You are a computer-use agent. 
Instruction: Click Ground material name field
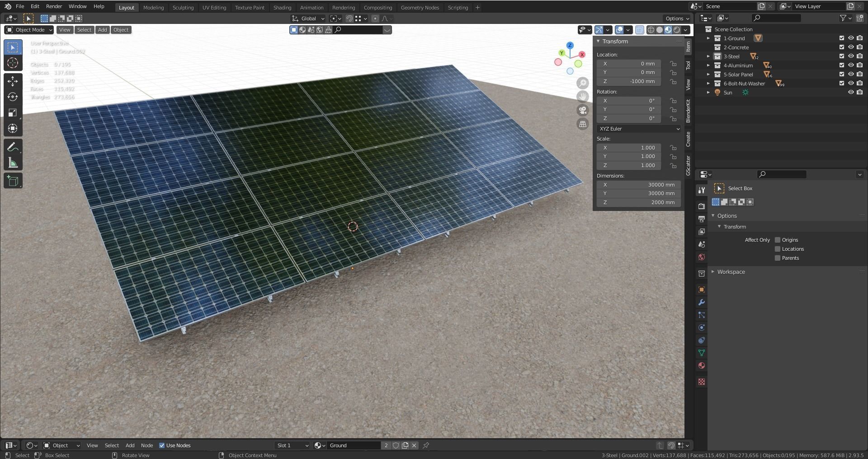[x=354, y=445]
